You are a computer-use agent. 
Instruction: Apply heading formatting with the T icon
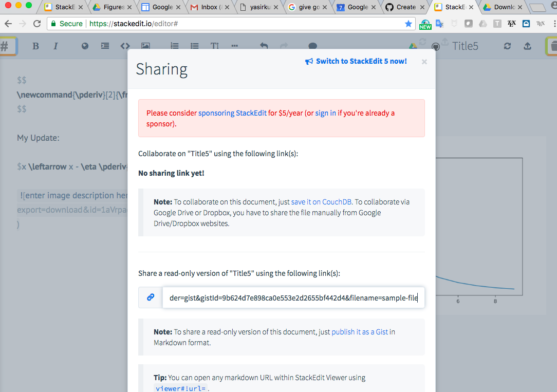[x=215, y=46]
